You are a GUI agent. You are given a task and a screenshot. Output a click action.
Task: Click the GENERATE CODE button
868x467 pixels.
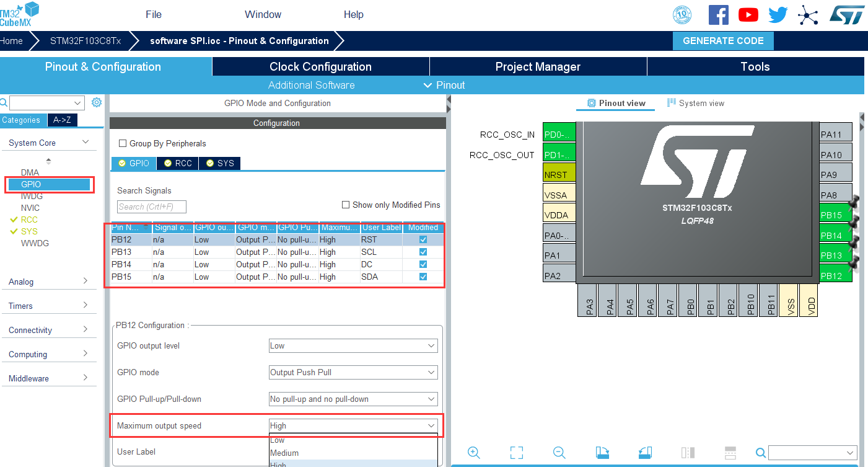[x=723, y=41]
